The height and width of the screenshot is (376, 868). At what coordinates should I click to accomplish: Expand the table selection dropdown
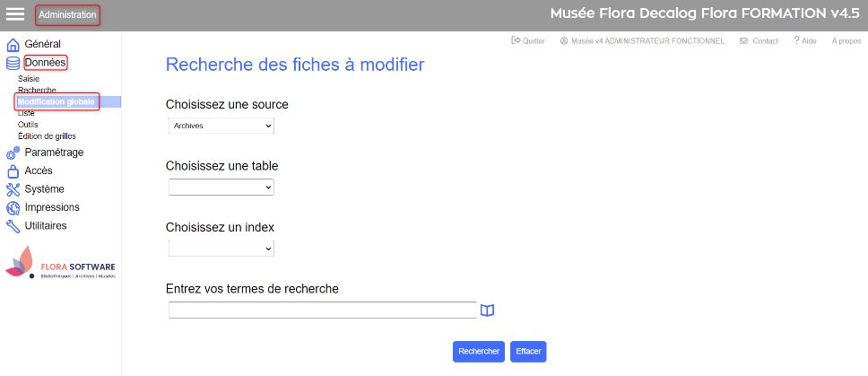[x=221, y=187]
